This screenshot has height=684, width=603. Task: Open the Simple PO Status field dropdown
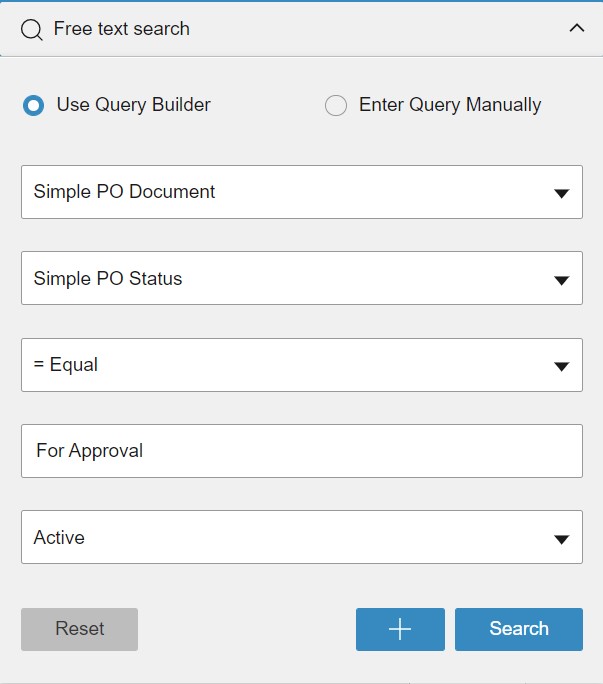[x=300, y=278]
